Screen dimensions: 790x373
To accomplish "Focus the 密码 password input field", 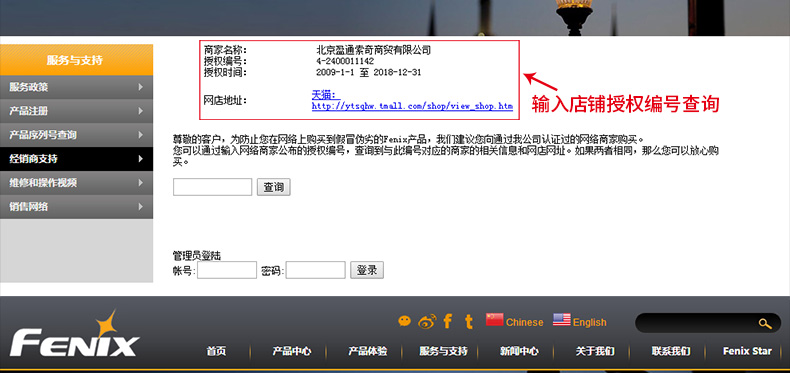I will click(x=315, y=270).
